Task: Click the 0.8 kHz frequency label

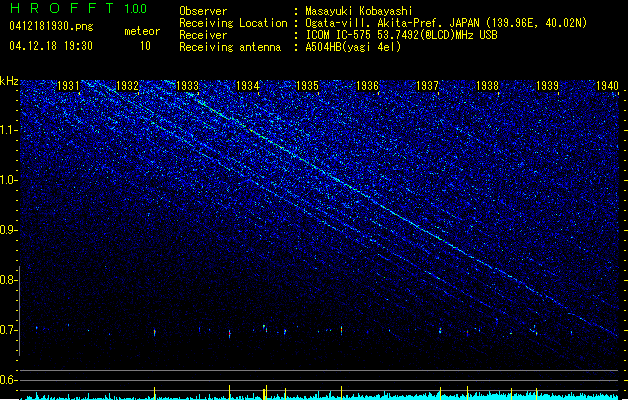Action: click(x=8, y=280)
